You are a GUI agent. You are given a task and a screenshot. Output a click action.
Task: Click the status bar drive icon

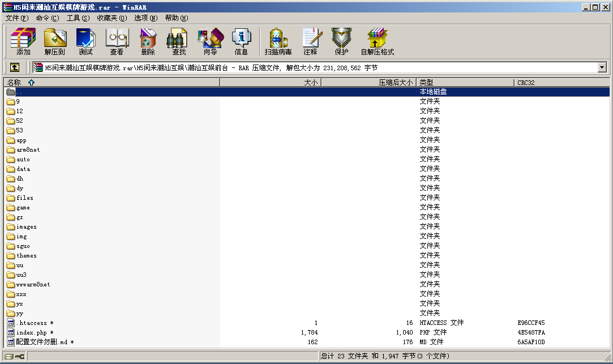click(x=10, y=356)
